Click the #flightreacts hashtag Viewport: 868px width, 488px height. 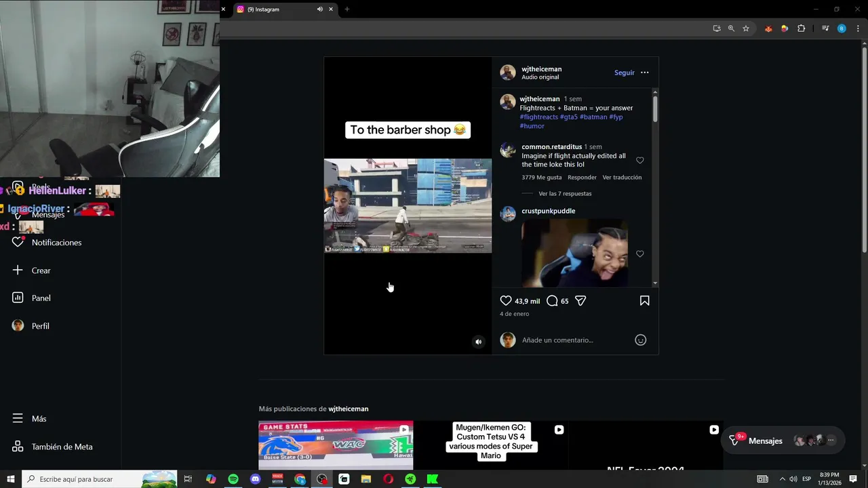coord(539,117)
